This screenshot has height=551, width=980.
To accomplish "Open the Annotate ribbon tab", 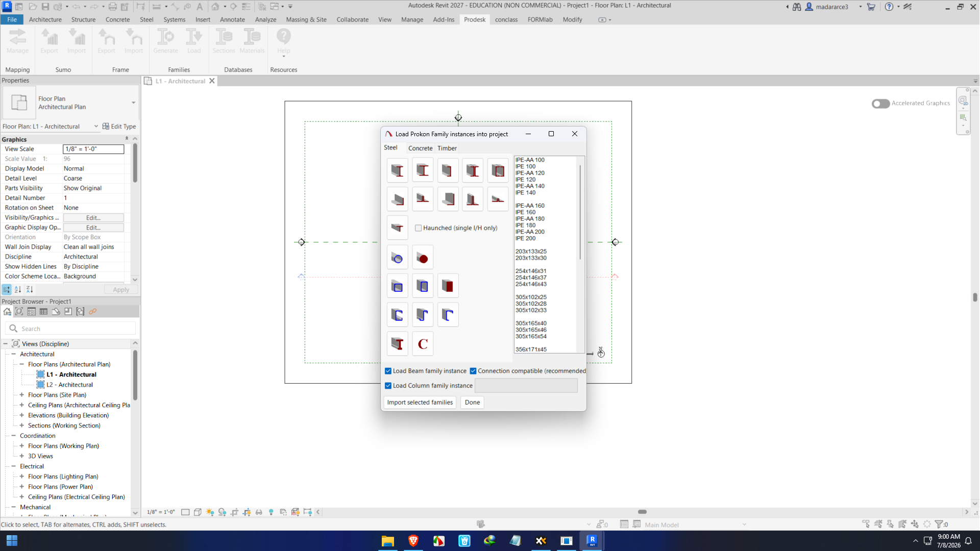I will pyautogui.click(x=232, y=19).
